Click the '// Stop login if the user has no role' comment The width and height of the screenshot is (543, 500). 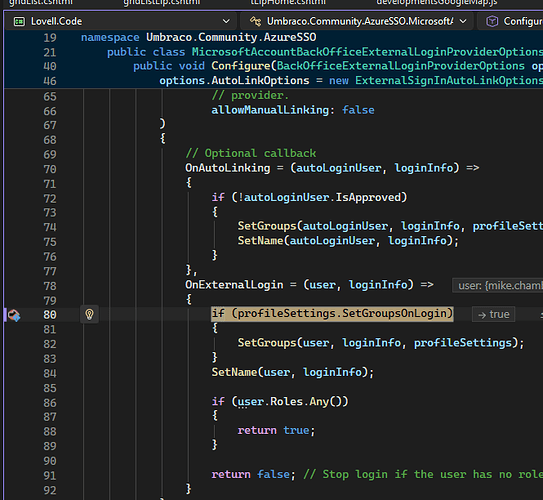[423, 474]
